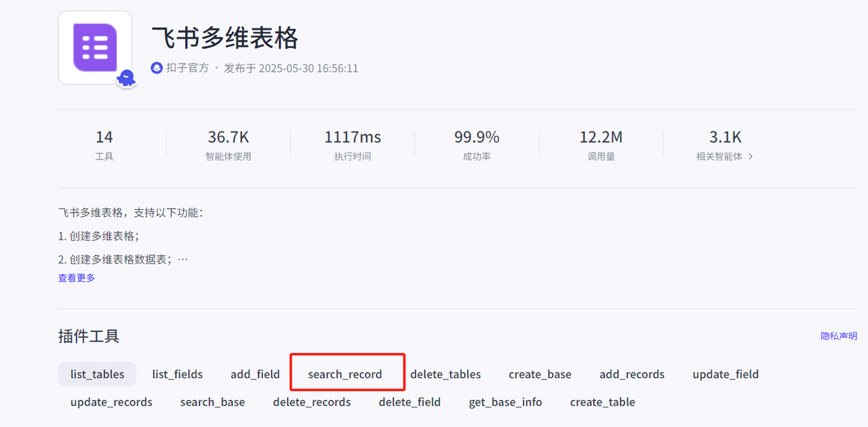
Task: Show the add_records tool tab
Action: point(632,374)
